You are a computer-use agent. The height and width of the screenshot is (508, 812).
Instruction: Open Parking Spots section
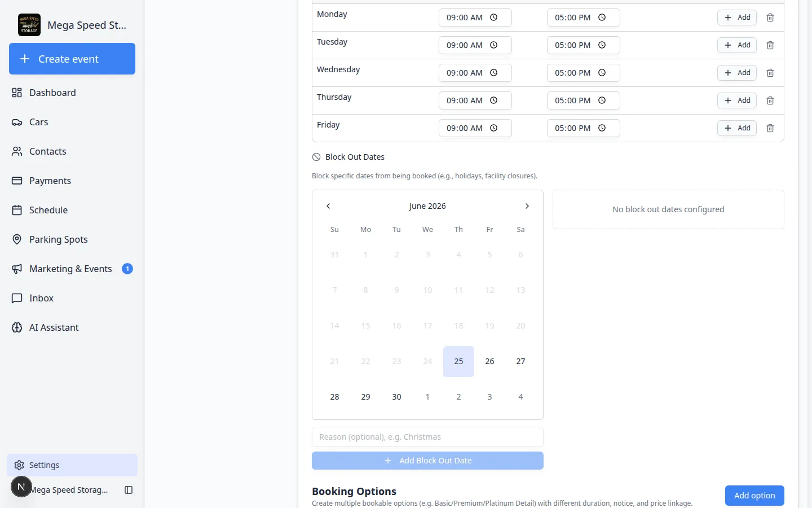72,239
